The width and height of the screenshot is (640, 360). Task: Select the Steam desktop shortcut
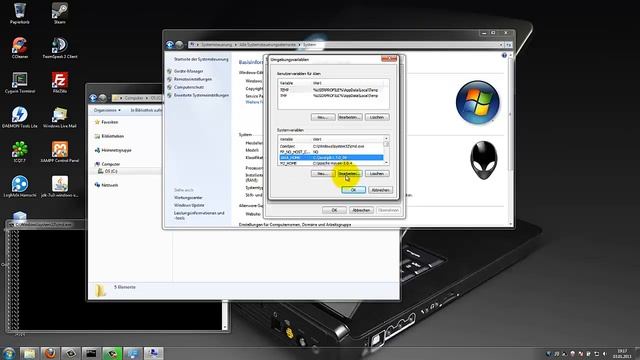[x=60, y=13]
